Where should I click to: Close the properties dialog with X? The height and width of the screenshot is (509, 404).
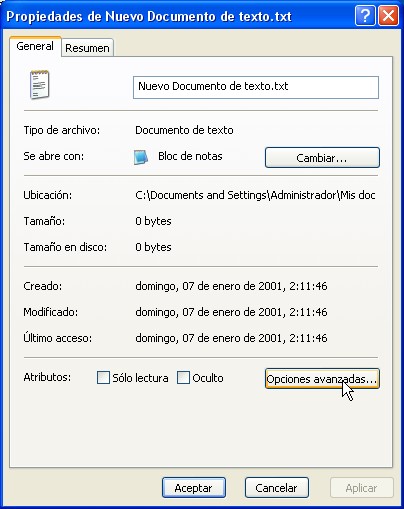pyautogui.click(x=389, y=15)
